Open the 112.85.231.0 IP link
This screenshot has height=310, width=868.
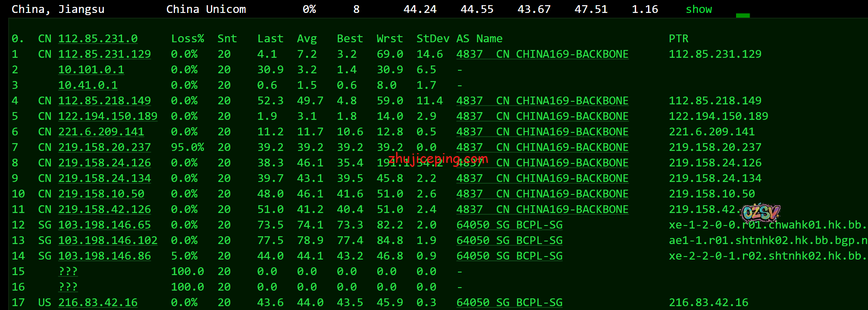click(x=98, y=39)
